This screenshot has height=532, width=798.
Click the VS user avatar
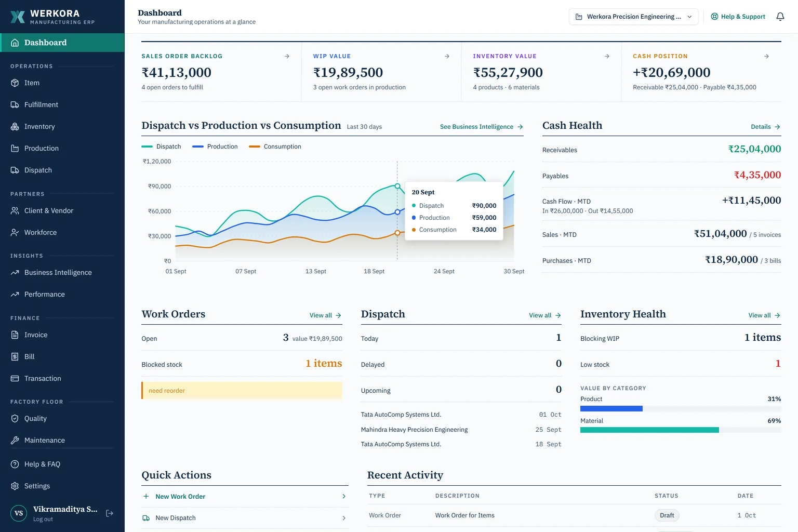click(19, 513)
